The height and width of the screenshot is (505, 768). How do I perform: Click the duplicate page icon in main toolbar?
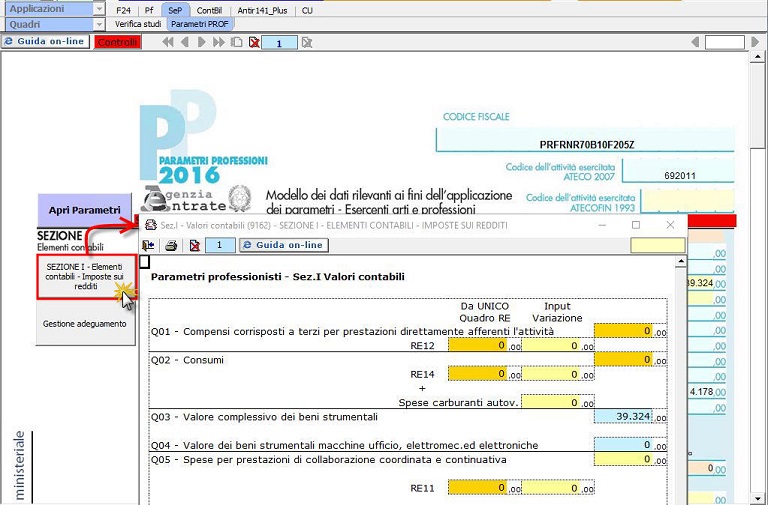(237, 43)
